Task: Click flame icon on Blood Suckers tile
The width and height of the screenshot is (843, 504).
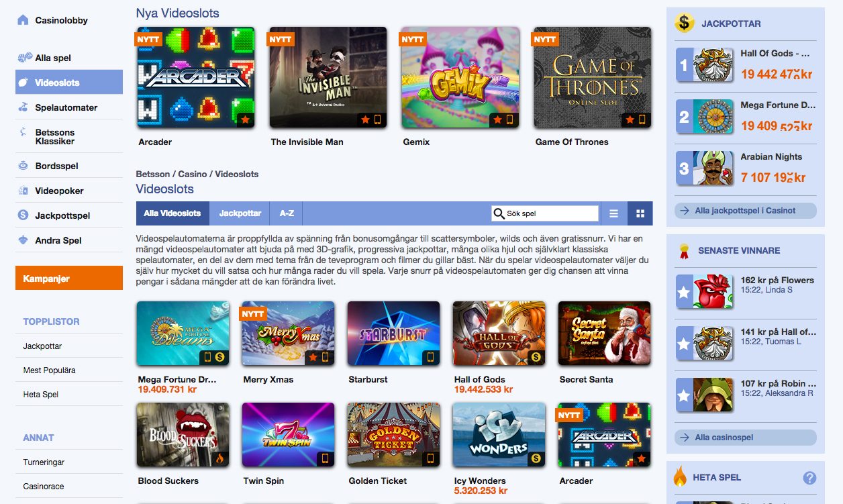Action: pos(219,458)
